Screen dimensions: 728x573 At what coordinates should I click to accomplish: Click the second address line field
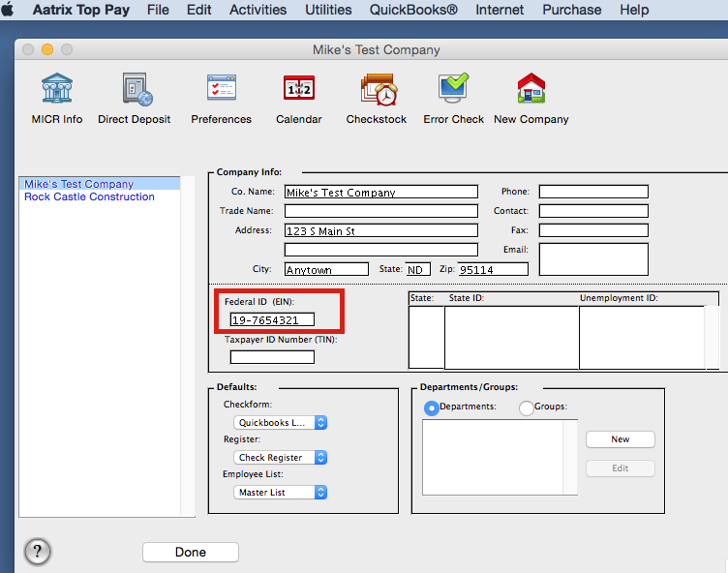pyautogui.click(x=381, y=250)
